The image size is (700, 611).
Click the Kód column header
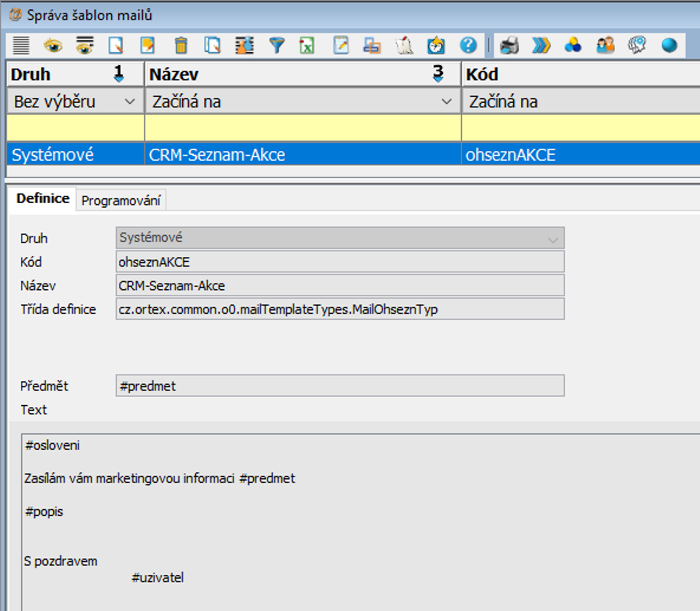pos(580,75)
